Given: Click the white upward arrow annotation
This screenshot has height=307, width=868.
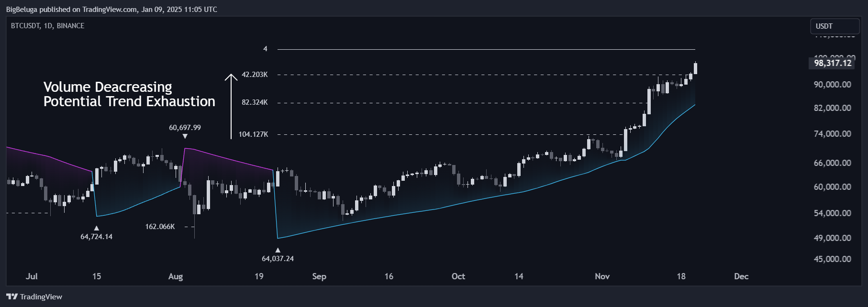Looking at the screenshot, I should click(231, 106).
